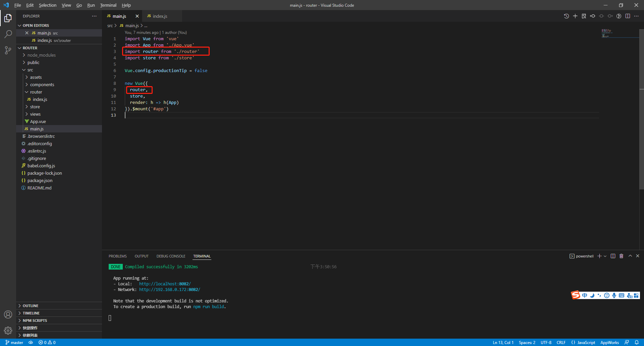644x346 pixels.
Task: Open the terminal launch profile dropdown chevron
Action: click(605, 256)
